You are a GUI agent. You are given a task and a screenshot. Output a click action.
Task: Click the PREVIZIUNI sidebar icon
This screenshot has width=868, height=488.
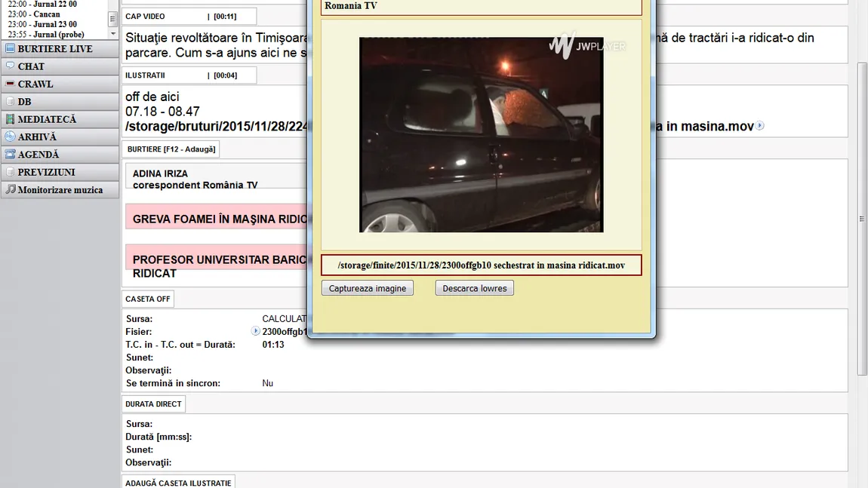10,171
